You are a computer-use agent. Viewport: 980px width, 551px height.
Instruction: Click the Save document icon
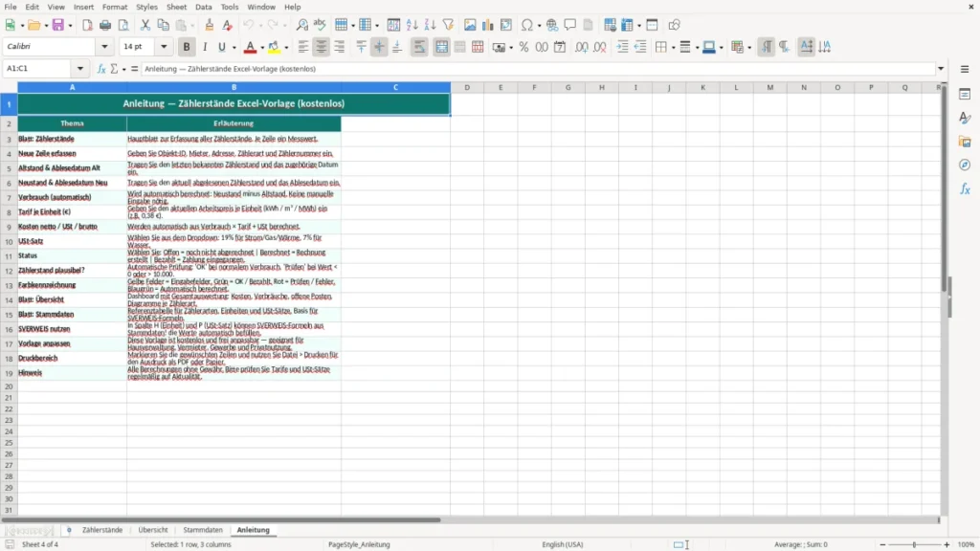(x=58, y=25)
